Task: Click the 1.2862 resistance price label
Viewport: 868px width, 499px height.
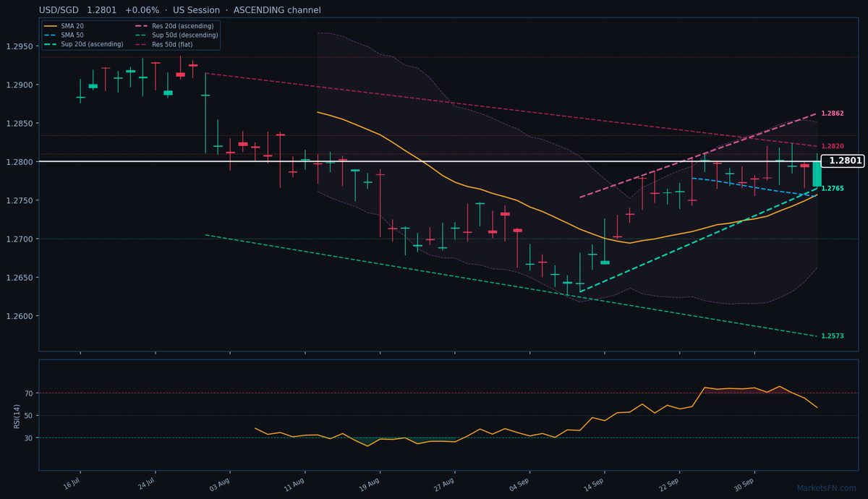Action: point(833,114)
